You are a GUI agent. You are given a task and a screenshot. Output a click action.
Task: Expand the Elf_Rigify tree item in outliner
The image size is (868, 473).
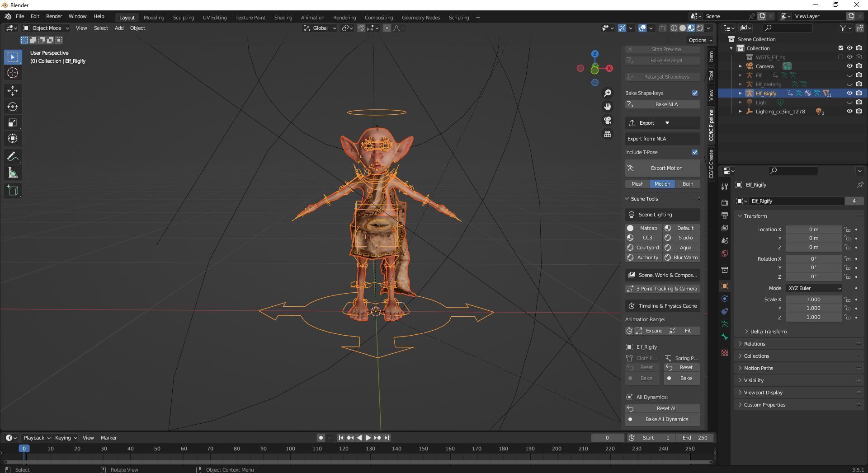pyautogui.click(x=741, y=93)
